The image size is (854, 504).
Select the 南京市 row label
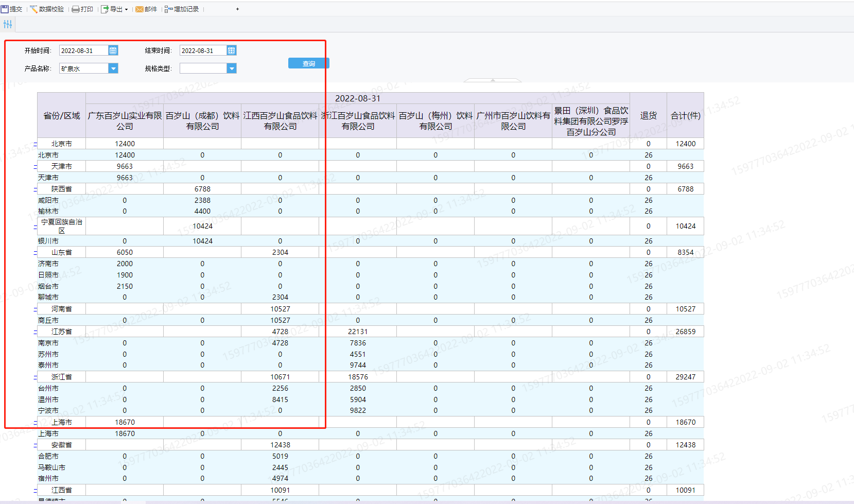pos(48,343)
